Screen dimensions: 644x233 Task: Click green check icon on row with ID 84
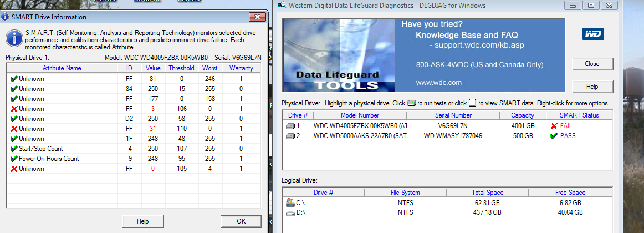pyautogui.click(x=14, y=89)
